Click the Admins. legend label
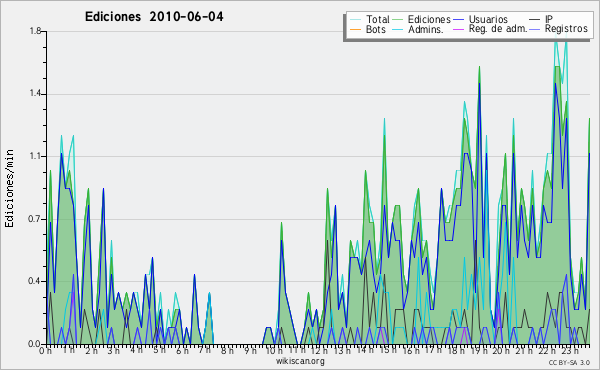 [x=426, y=29]
